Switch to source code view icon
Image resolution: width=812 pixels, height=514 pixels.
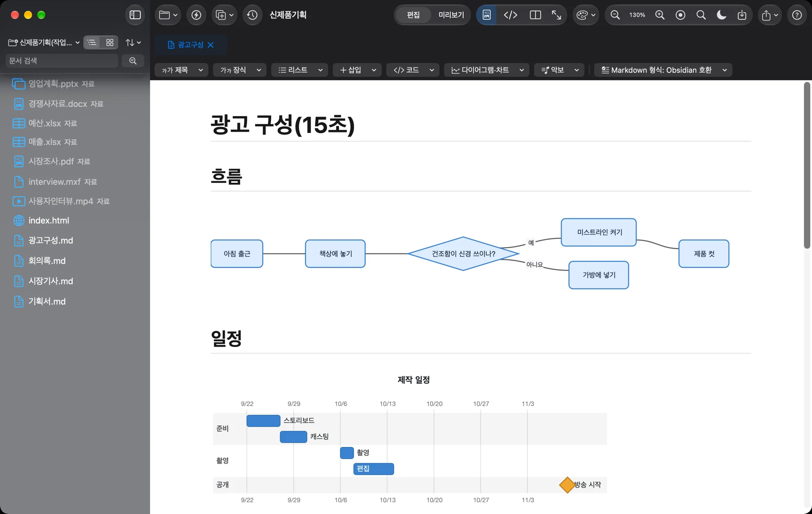pyautogui.click(x=510, y=15)
